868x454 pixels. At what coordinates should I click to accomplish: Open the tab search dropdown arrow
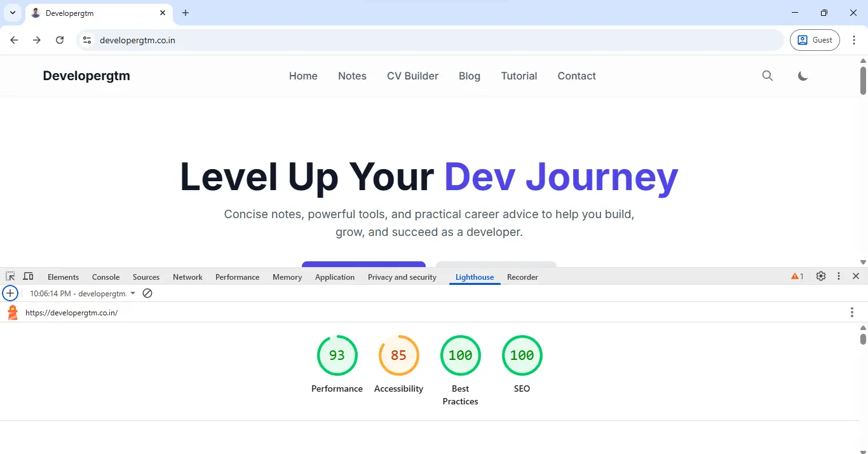click(12, 13)
